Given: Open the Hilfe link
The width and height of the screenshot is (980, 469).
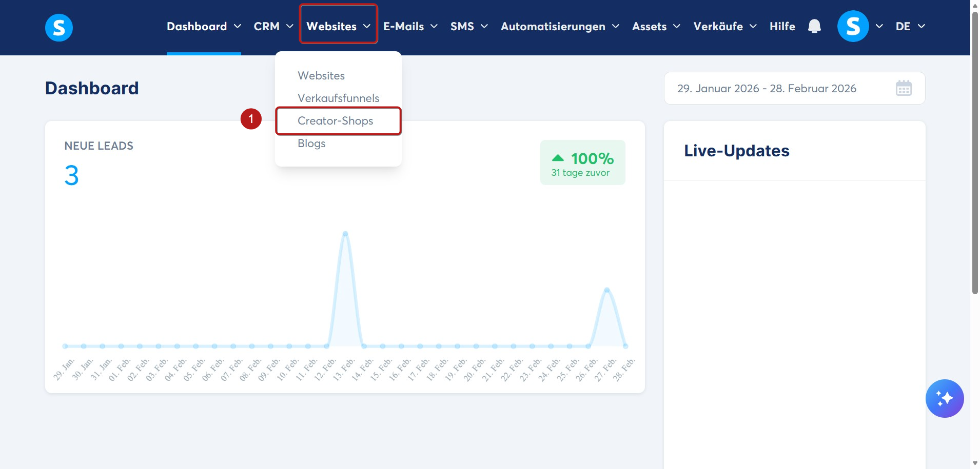Looking at the screenshot, I should coord(782,26).
